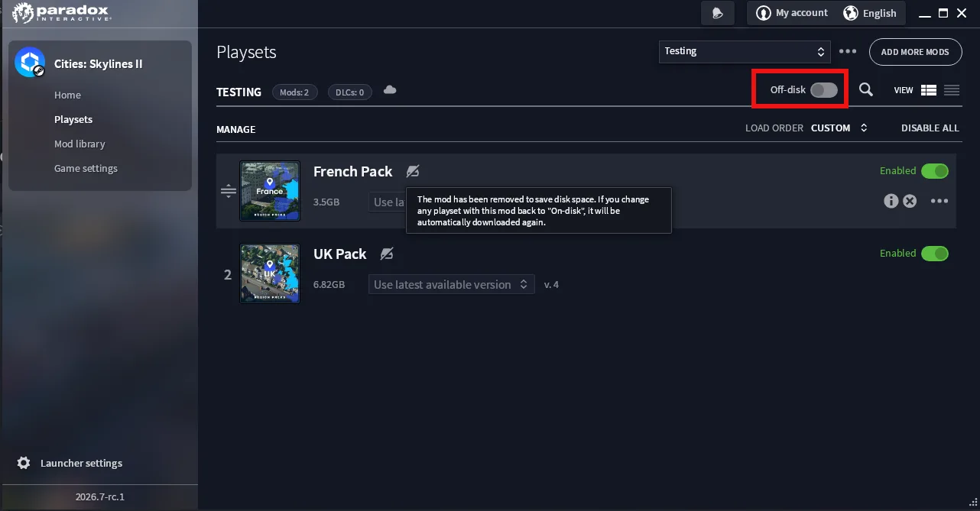This screenshot has height=511, width=980.
Task: Open the Cities: Skylines II game icon
Action: pos(30,62)
